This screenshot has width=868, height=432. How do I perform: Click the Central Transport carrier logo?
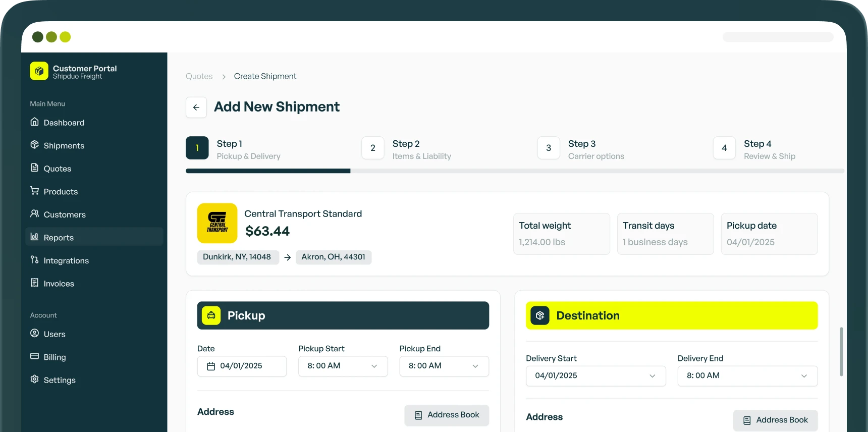tap(217, 223)
